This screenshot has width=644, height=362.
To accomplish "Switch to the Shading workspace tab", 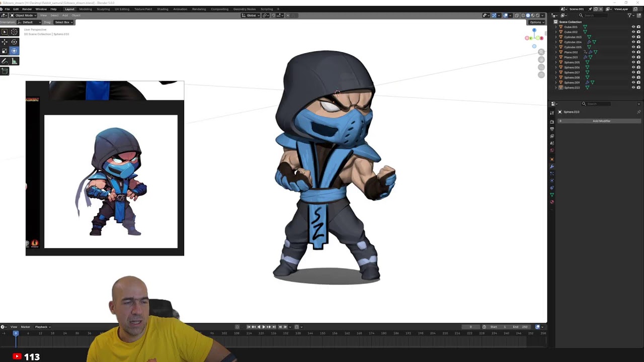I will [163, 9].
